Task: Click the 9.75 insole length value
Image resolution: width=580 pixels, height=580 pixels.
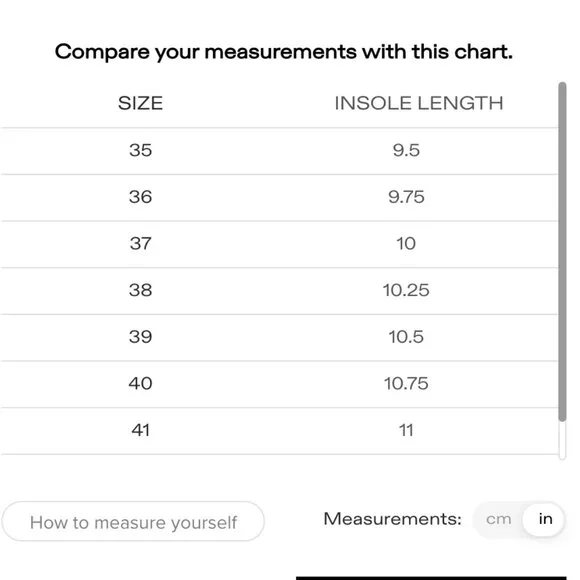Action: (406, 197)
